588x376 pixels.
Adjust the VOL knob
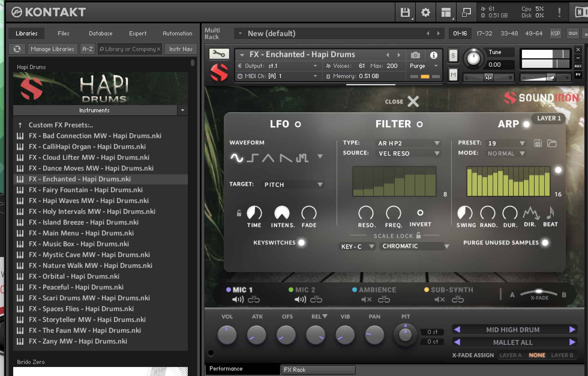tap(227, 335)
